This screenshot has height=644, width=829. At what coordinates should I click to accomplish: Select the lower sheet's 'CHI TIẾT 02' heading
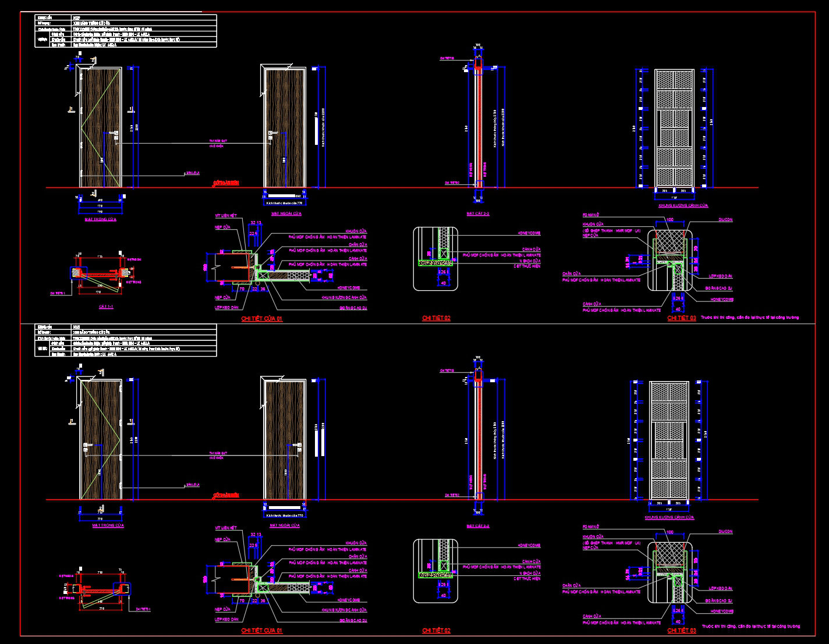436,631
